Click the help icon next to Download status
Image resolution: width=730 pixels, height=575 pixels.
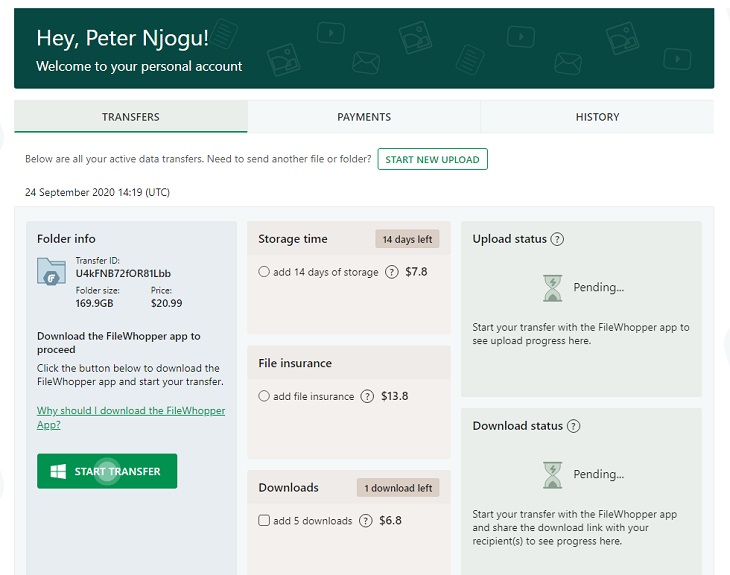(574, 426)
